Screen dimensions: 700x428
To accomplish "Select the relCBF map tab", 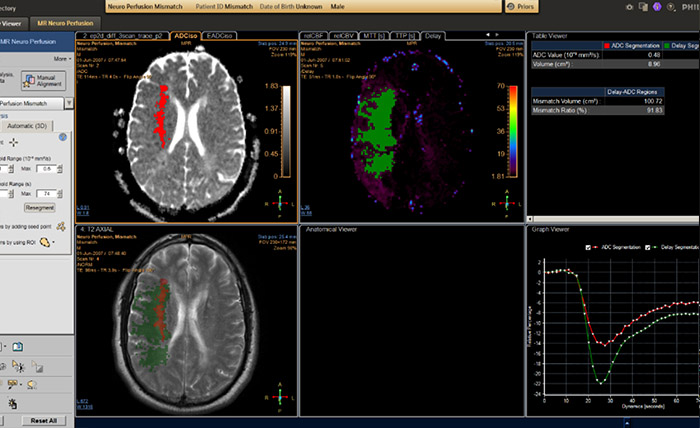I will click(x=314, y=36).
